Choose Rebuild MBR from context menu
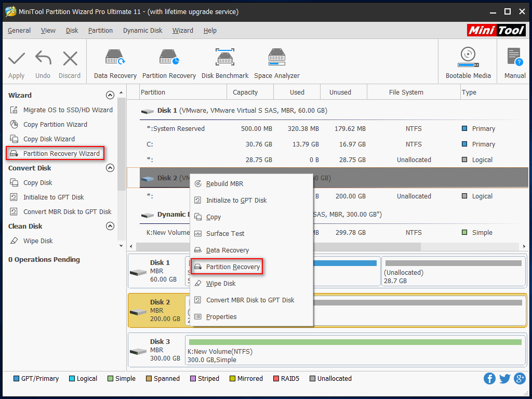 pyautogui.click(x=251, y=183)
